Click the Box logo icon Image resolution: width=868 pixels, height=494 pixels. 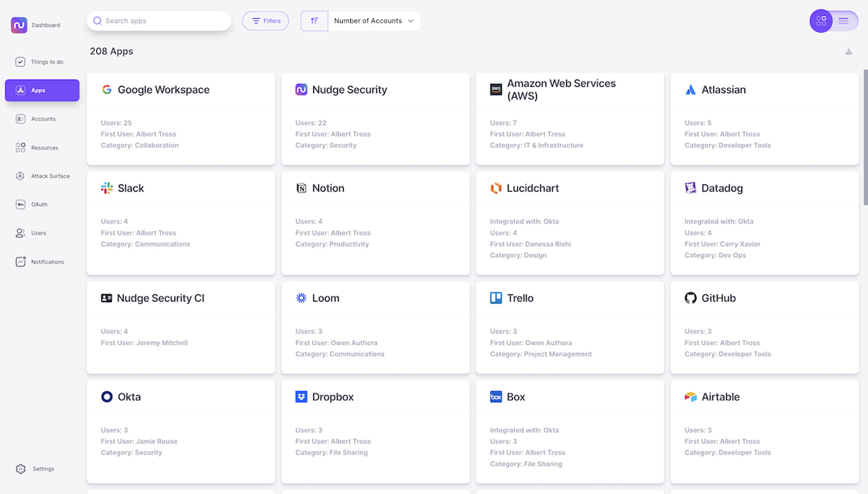496,397
